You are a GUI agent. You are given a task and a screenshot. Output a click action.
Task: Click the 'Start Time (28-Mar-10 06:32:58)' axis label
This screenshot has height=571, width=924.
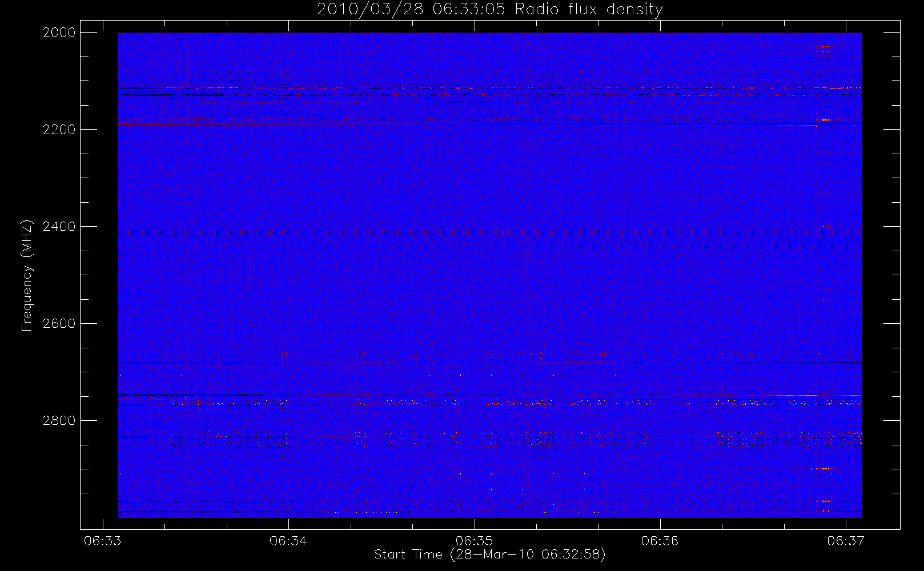coord(489,554)
